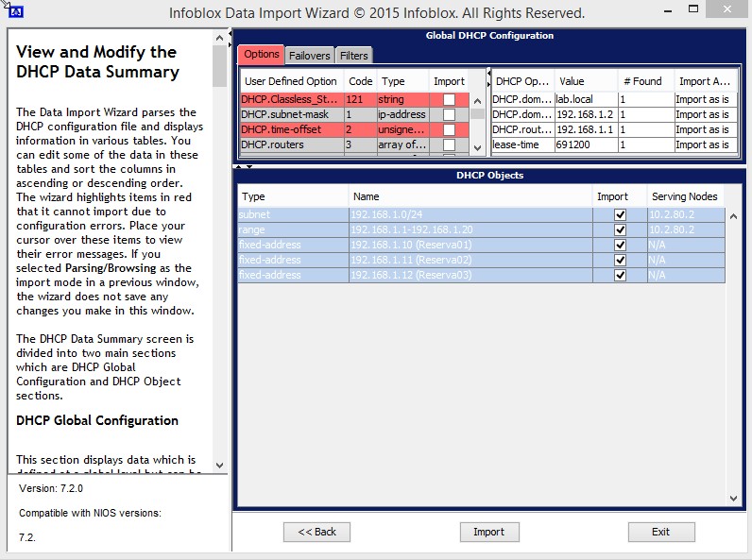Switch to the Failovers tab
This screenshot has width=752, height=560.
point(309,56)
